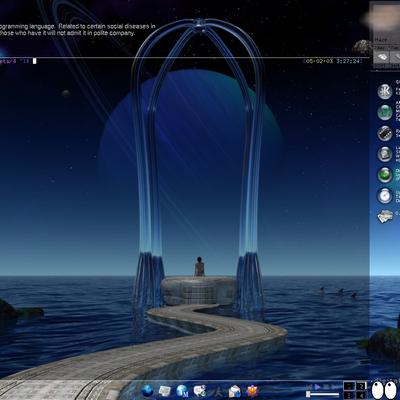The image size is (400, 400).
Task: Click the green globe network orb
Action: point(385,112)
